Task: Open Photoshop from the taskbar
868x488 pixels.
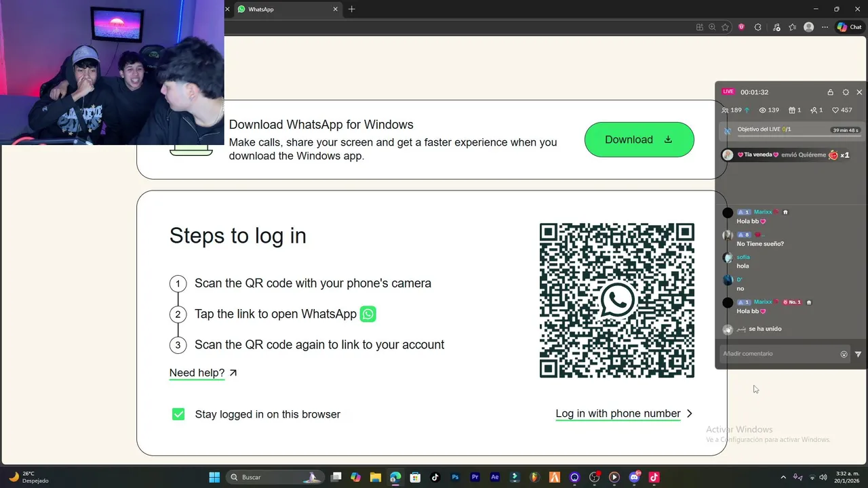Action: point(455,477)
